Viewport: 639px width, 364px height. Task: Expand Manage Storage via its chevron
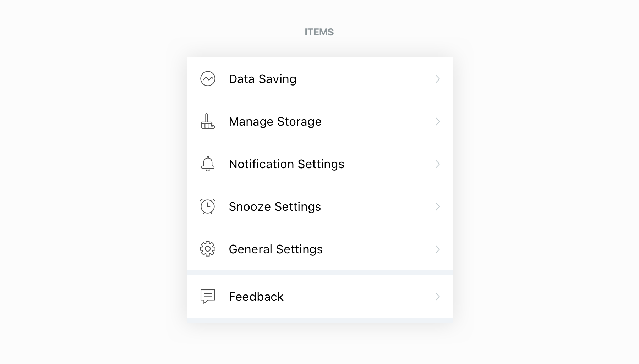click(x=438, y=121)
